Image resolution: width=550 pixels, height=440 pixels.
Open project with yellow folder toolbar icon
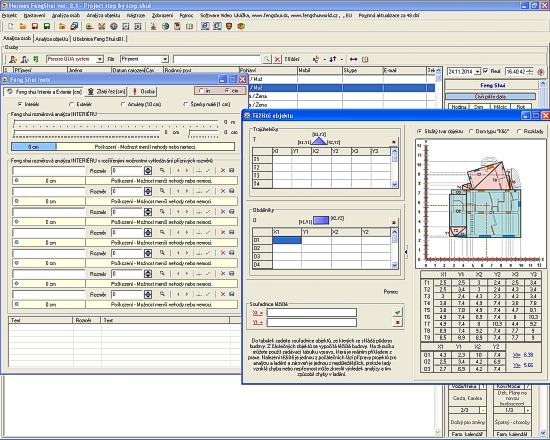pyautogui.click(x=23, y=26)
